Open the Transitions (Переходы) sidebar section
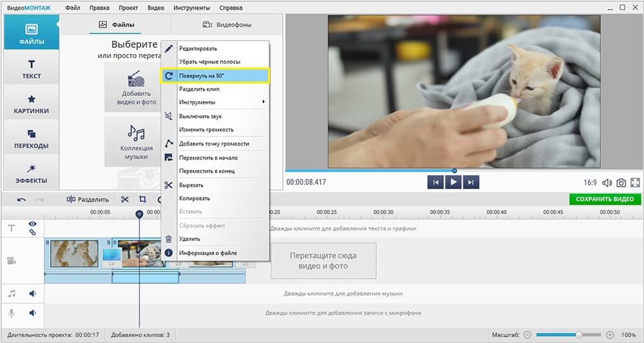 point(31,138)
